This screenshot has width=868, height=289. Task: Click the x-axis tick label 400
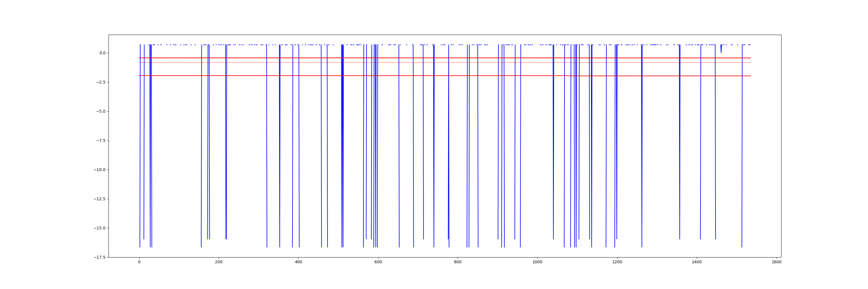299,262
